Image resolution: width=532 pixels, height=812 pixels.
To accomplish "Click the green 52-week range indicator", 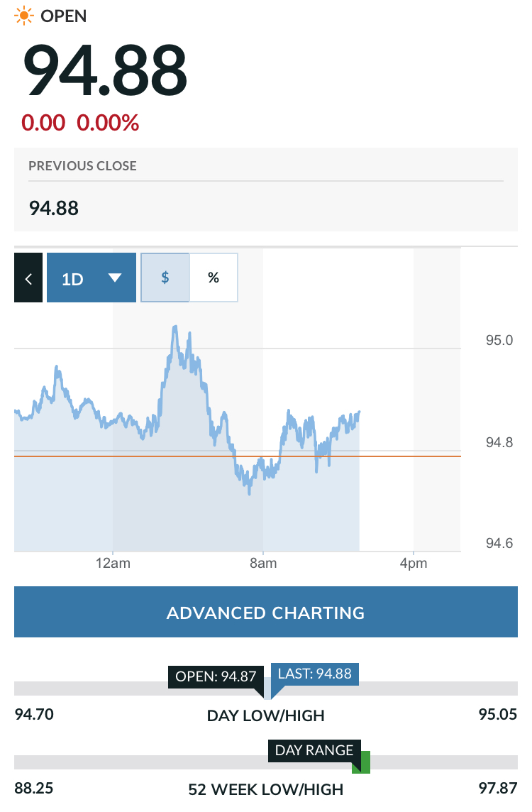I will click(x=362, y=763).
